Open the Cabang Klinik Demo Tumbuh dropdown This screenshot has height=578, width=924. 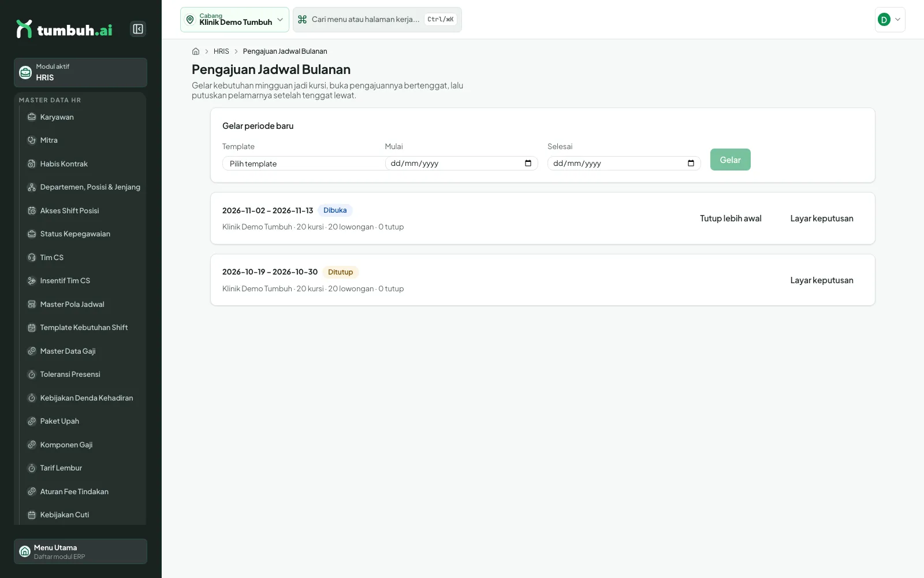pos(234,20)
